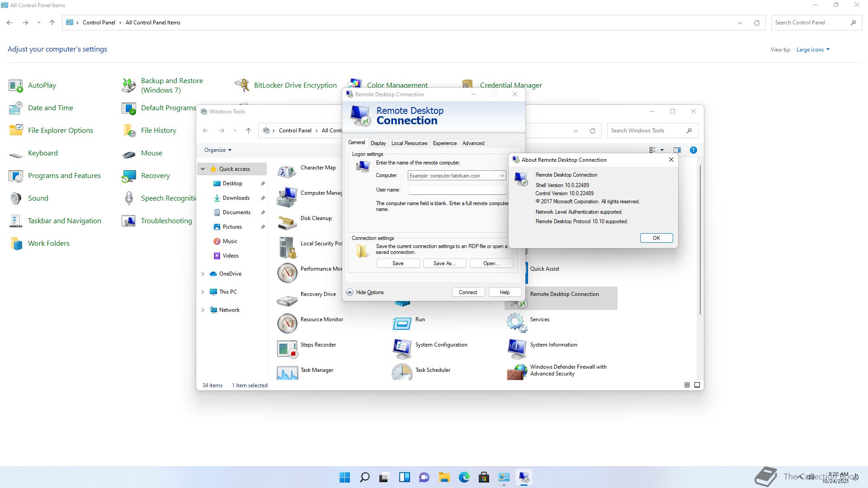868x488 pixels.
Task: Open the Disk Cleanup icon
Action: [x=287, y=222]
